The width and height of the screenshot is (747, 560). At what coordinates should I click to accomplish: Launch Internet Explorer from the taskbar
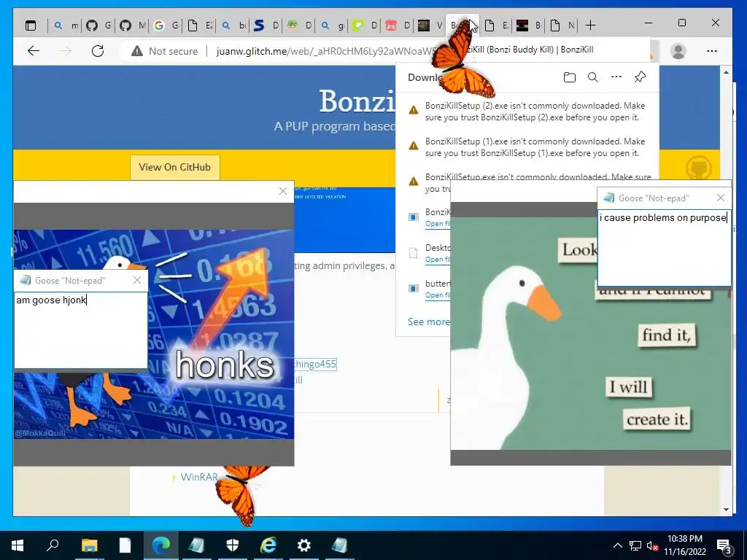(268, 545)
